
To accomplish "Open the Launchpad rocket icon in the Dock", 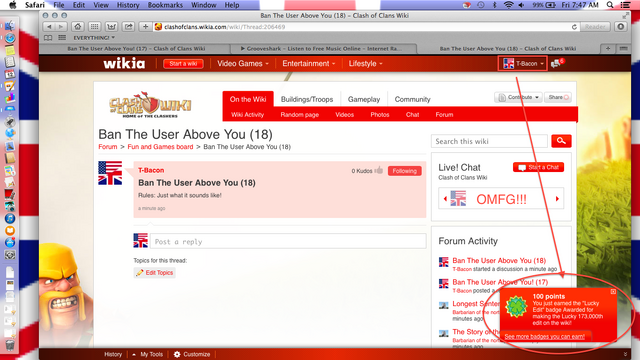I will coord(10,122).
